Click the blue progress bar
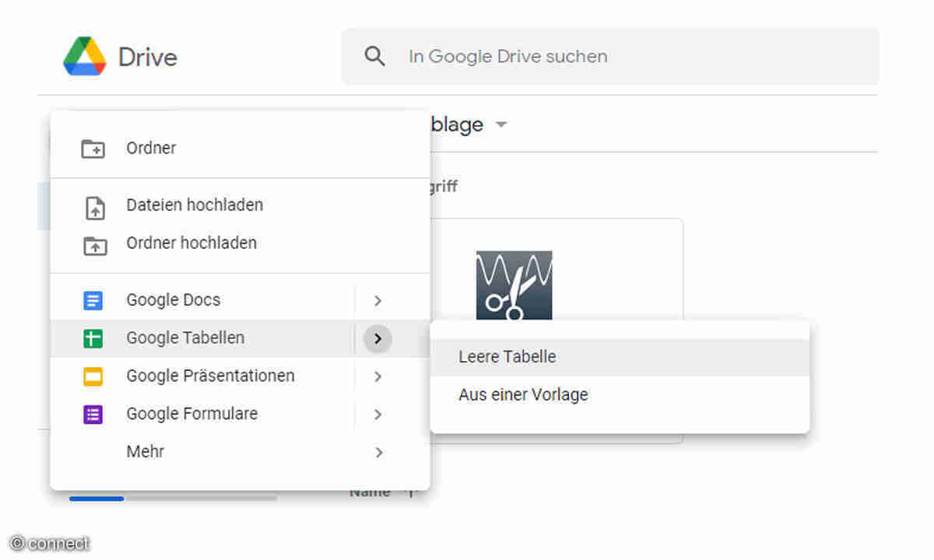934x560 pixels. [x=96, y=499]
